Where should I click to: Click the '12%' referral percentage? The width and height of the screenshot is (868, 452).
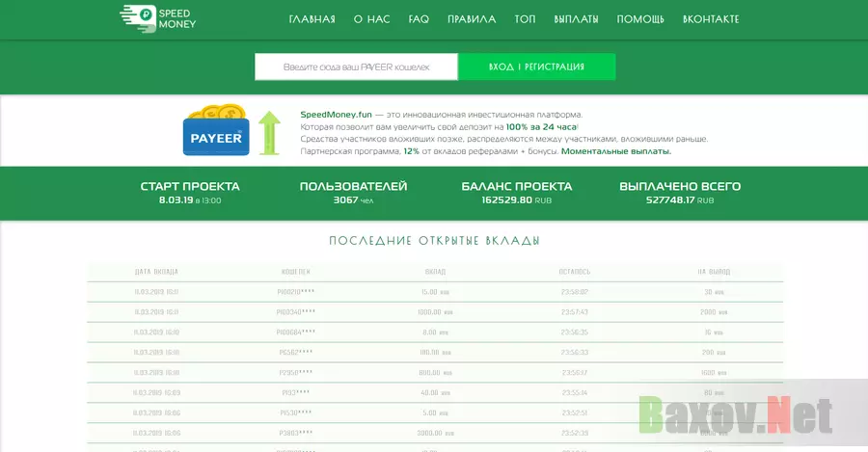pyautogui.click(x=411, y=151)
